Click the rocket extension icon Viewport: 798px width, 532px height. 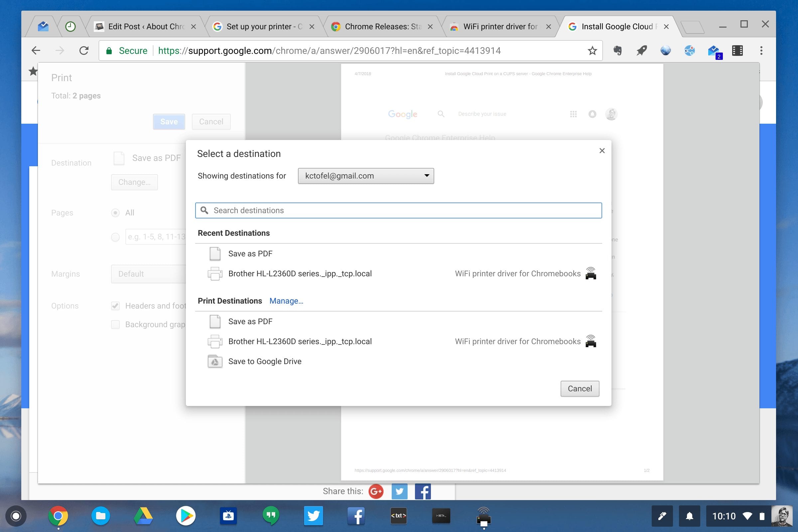point(642,51)
